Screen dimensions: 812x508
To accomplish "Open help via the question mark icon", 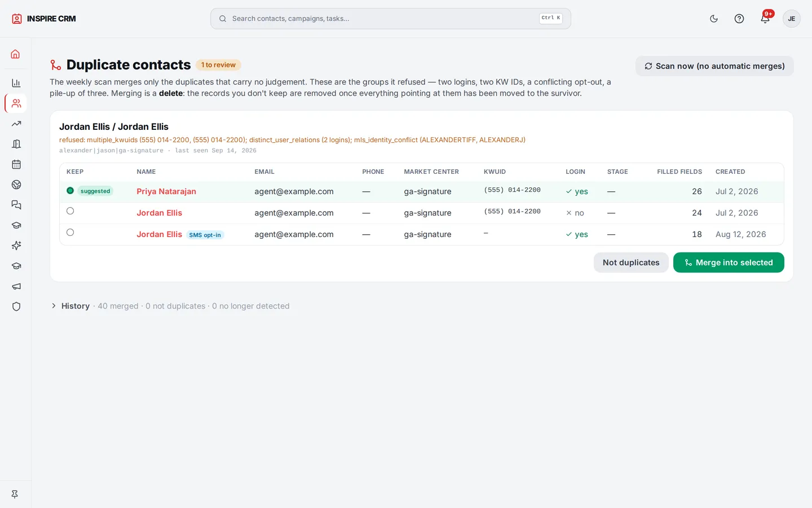I will tap(739, 19).
